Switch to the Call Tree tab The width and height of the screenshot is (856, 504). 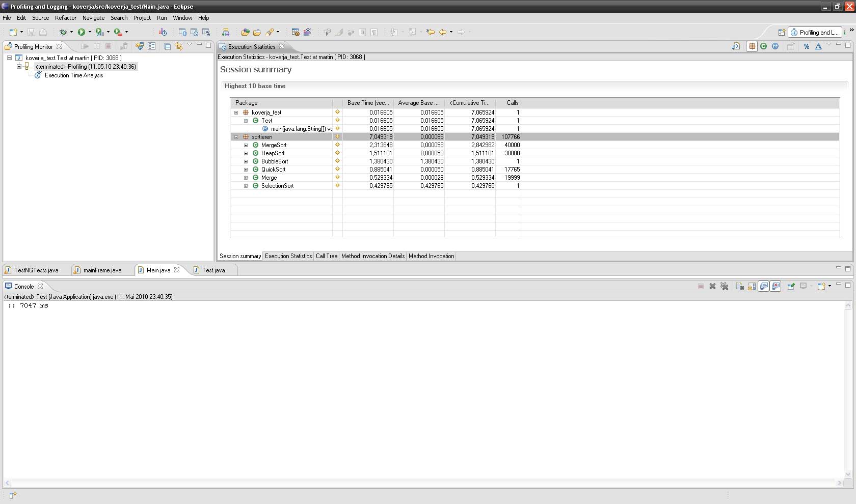pyautogui.click(x=327, y=256)
